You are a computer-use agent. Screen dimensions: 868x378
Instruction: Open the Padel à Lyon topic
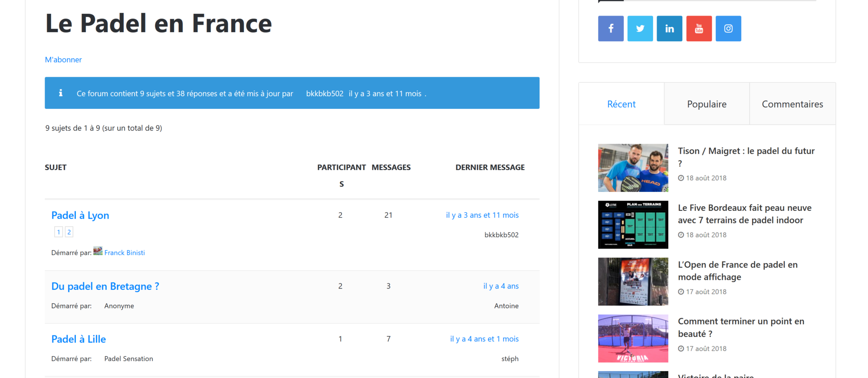(80, 216)
